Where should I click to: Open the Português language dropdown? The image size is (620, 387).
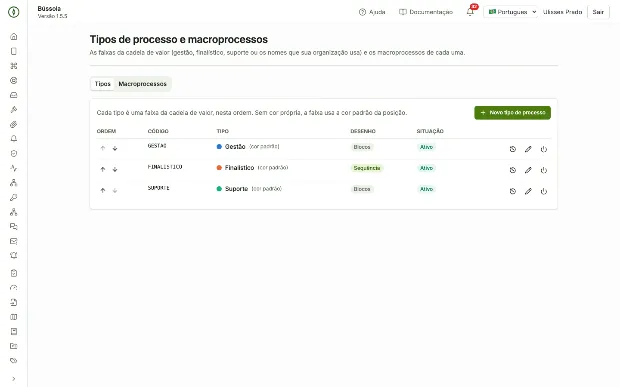tap(510, 12)
